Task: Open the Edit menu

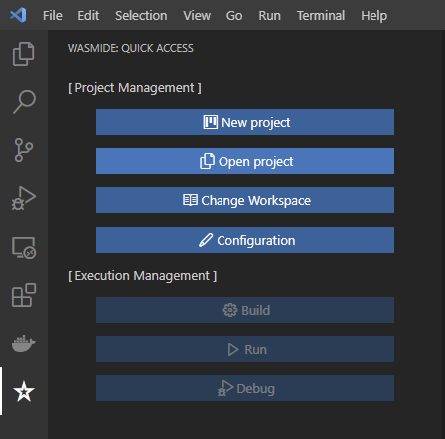Action: [x=88, y=16]
